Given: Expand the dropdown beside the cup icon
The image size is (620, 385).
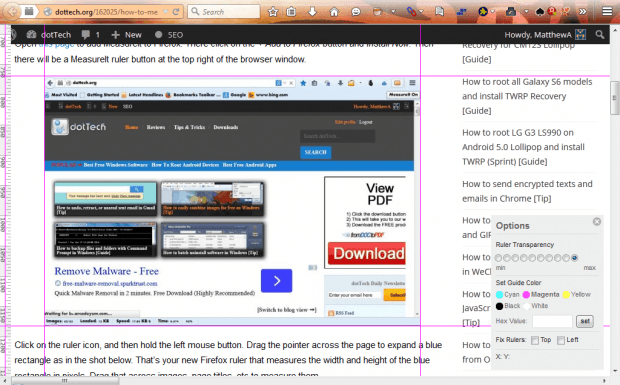Looking at the screenshot, I should pos(393,12).
